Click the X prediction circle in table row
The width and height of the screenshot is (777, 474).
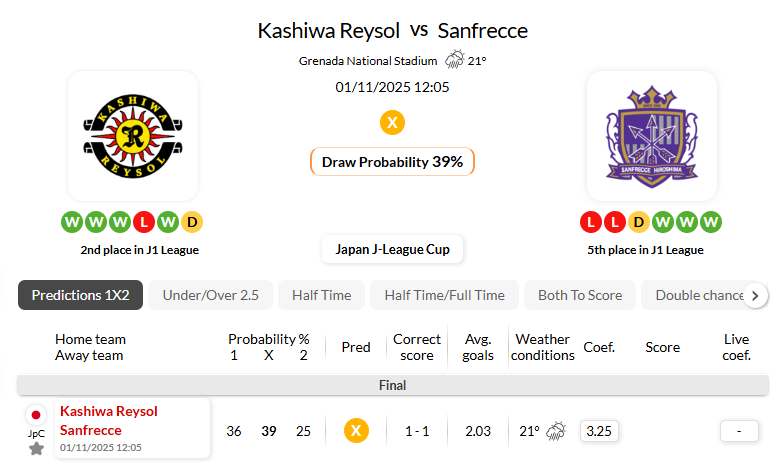tap(355, 431)
